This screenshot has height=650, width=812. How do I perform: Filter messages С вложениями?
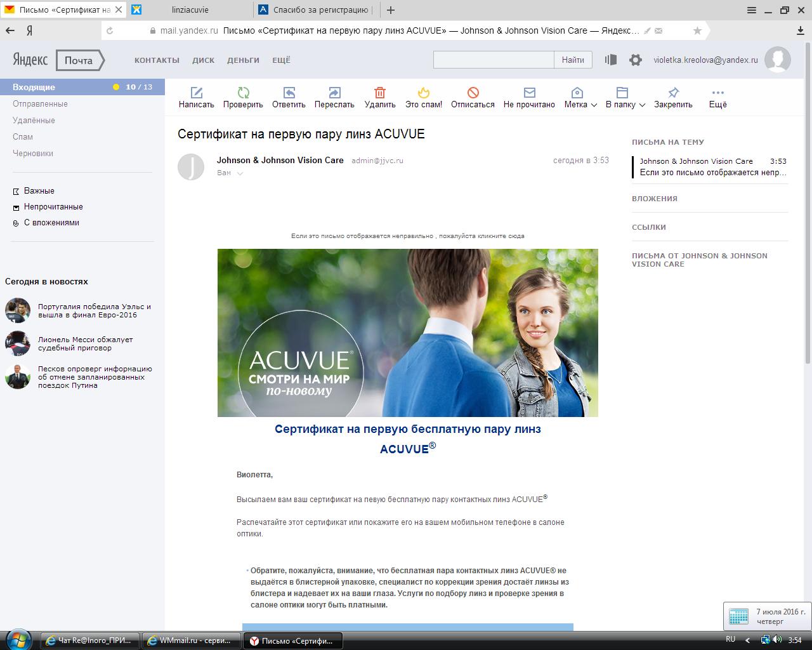coord(51,222)
